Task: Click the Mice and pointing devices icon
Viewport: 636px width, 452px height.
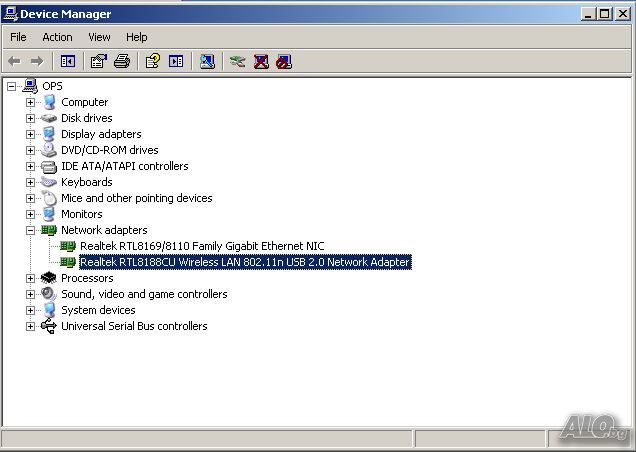Action: coord(49,198)
